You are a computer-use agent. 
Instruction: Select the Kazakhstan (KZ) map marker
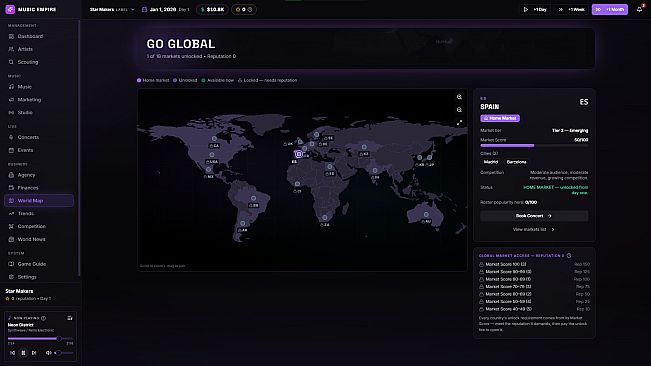click(x=364, y=147)
